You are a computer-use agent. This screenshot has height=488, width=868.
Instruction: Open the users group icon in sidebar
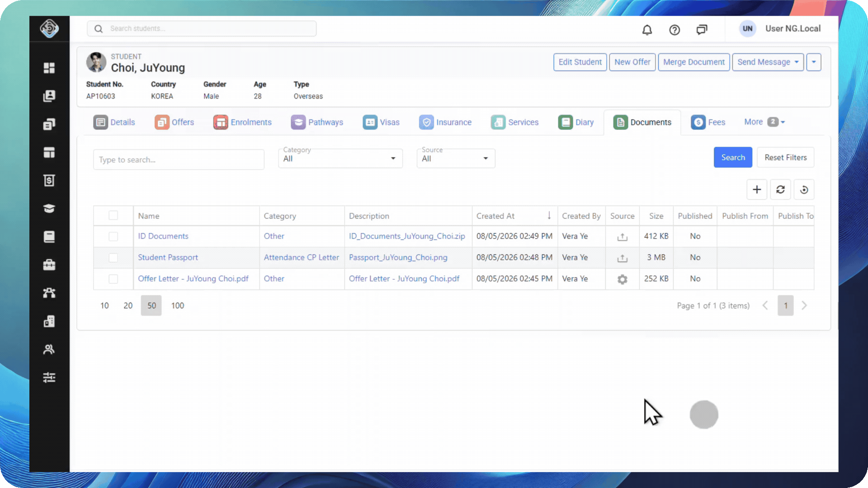[x=49, y=349]
